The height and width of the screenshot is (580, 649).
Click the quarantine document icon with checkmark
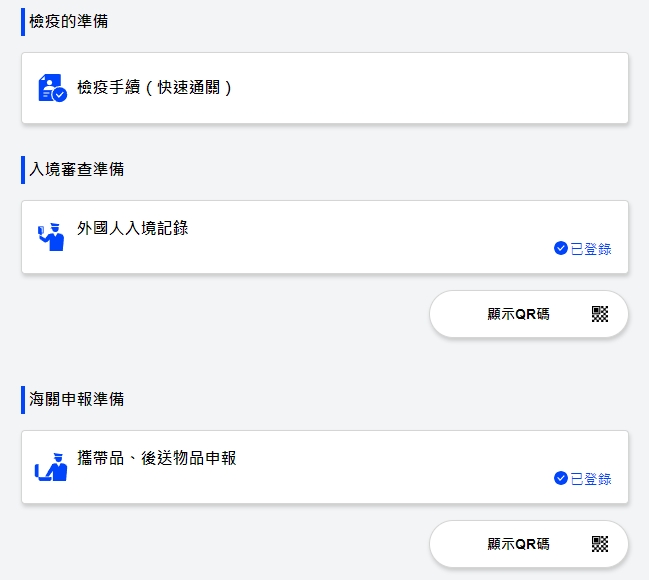point(52,88)
